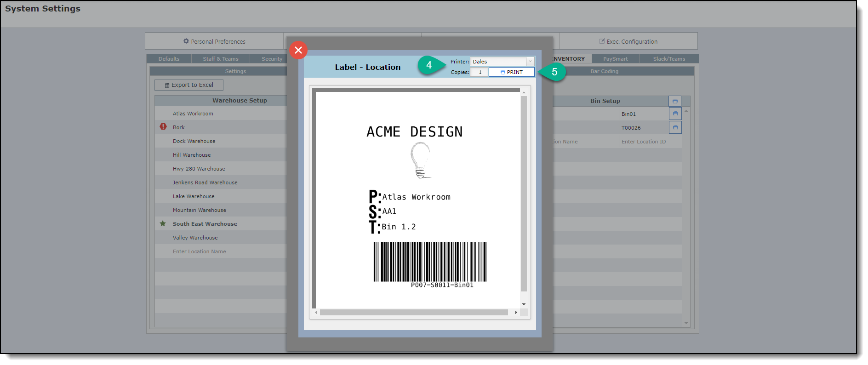Open the Bar Coding sub-tab
This screenshot has width=868, height=365.
tap(605, 71)
